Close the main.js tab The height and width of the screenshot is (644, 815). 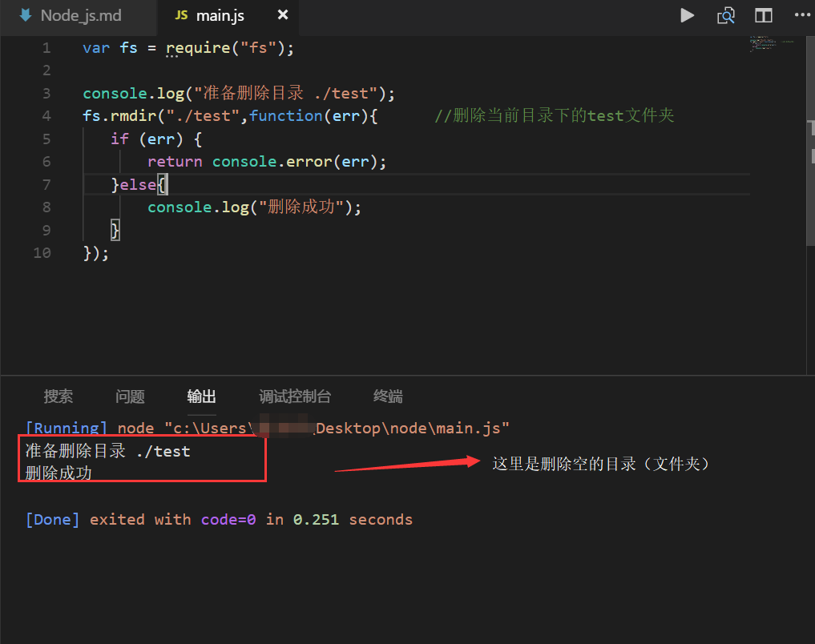coord(282,15)
